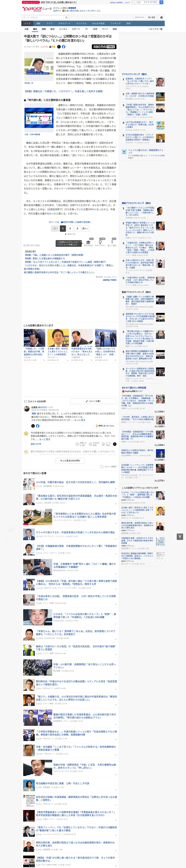Open 白鳥浩's commenter avatar
The image size is (186, 868).
pyautogui.click(x=26, y=408)
